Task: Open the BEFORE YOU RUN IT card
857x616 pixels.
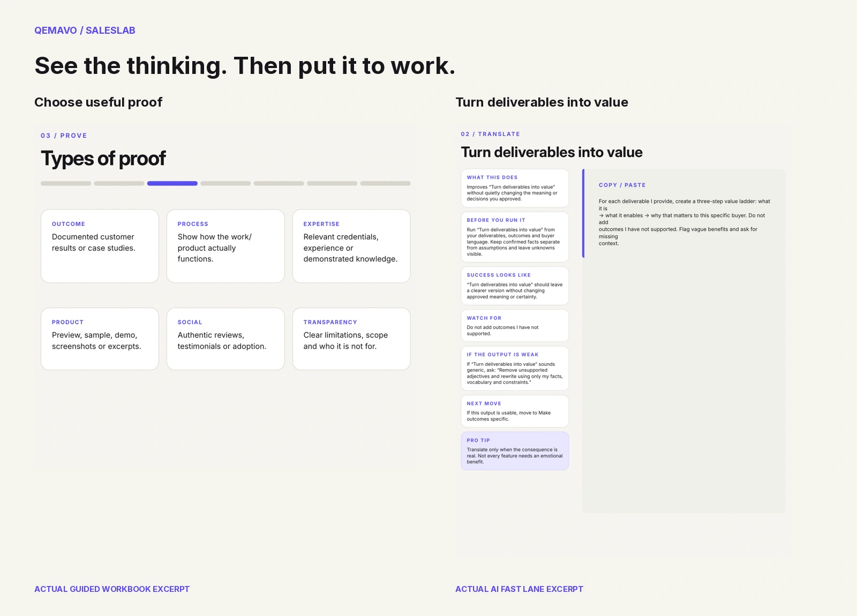Action: 515,237
